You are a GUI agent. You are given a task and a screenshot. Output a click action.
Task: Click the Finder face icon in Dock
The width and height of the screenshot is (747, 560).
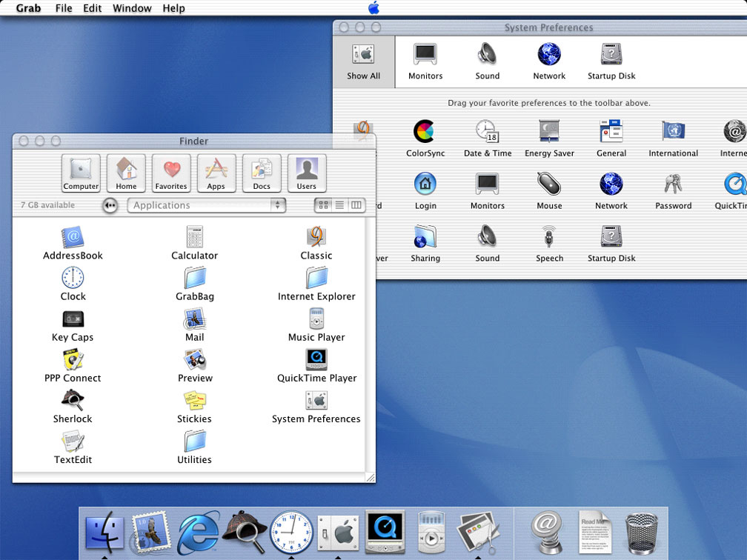pyautogui.click(x=104, y=533)
